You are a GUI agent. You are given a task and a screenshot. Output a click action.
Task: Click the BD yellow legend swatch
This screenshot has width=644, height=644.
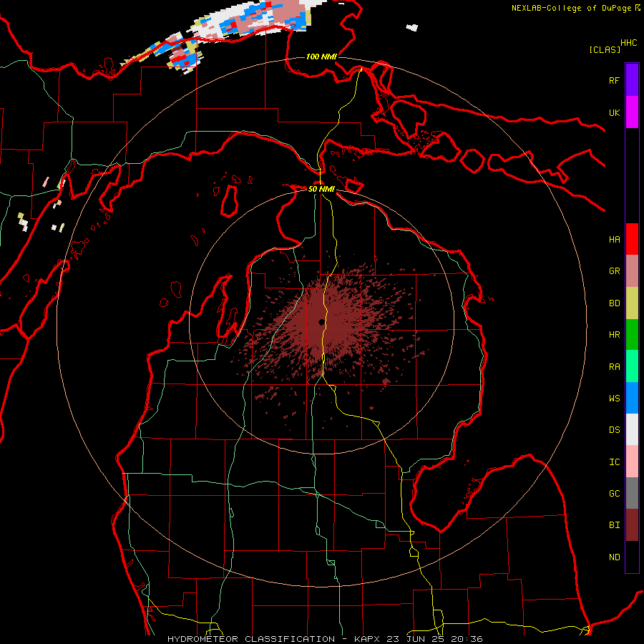pos(632,303)
